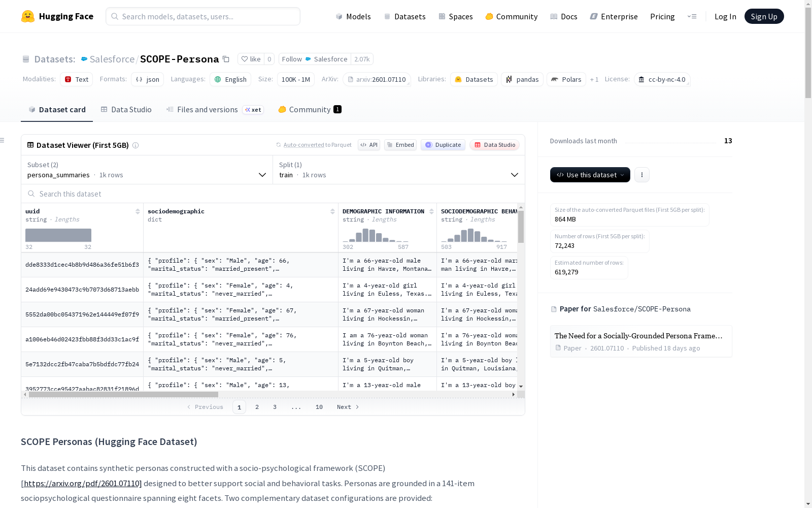Screen dimensions: 812x508
Task: Click the uuid lengths histogram bar
Action: (58, 235)
